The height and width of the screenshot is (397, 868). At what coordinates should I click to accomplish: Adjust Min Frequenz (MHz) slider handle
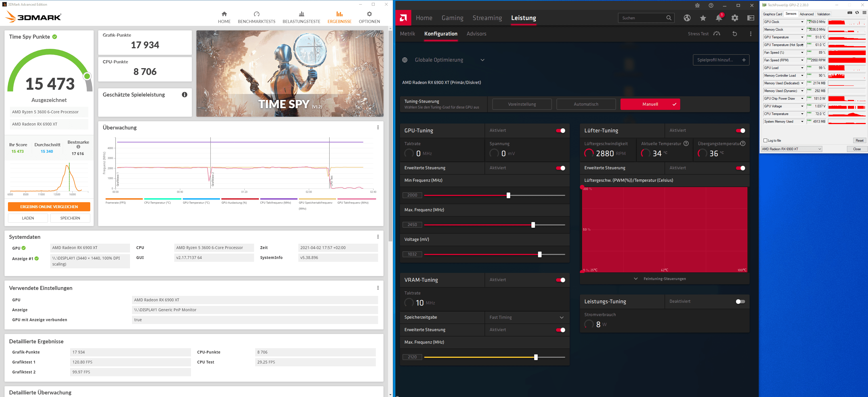[508, 195]
